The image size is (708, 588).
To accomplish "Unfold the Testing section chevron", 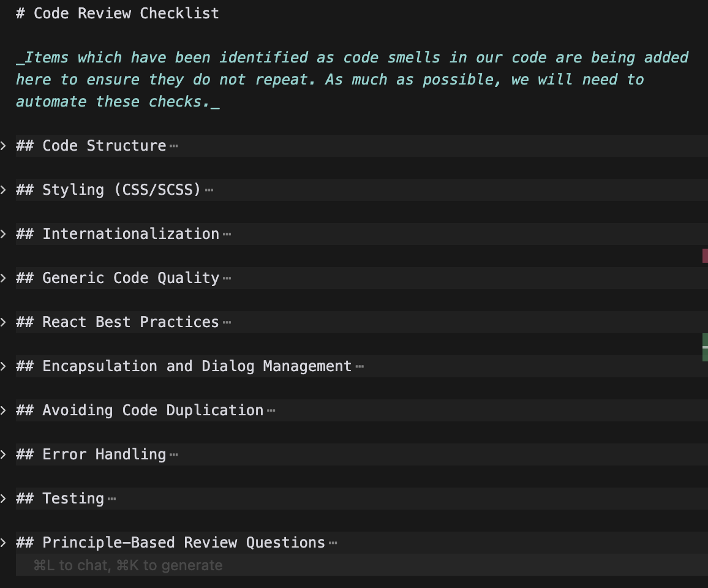I will (x=4, y=499).
